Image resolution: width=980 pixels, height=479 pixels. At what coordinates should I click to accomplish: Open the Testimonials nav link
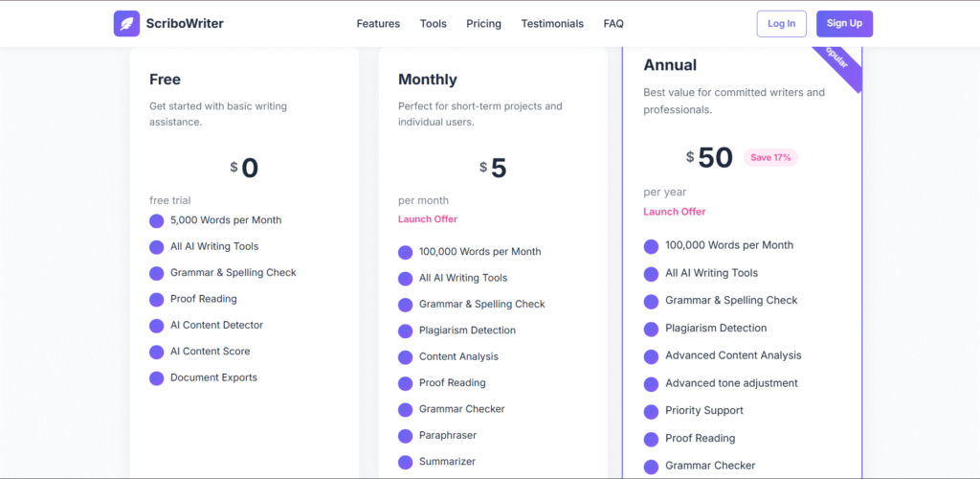(552, 24)
